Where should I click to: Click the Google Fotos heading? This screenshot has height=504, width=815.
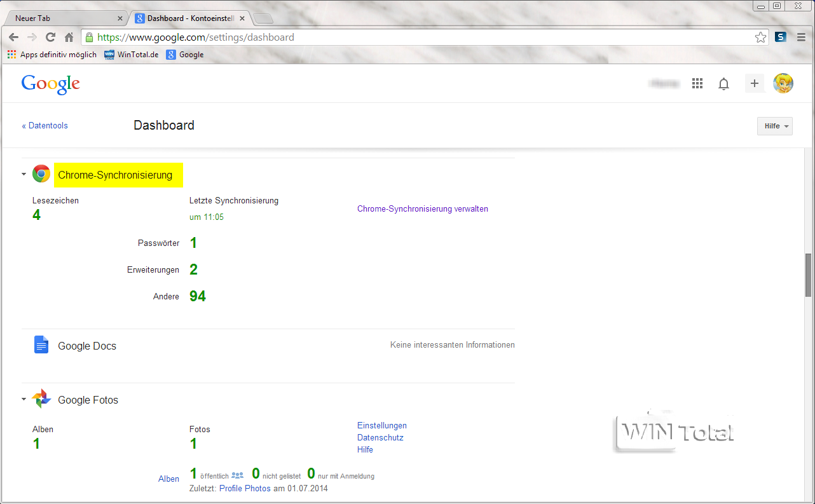(x=88, y=400)
